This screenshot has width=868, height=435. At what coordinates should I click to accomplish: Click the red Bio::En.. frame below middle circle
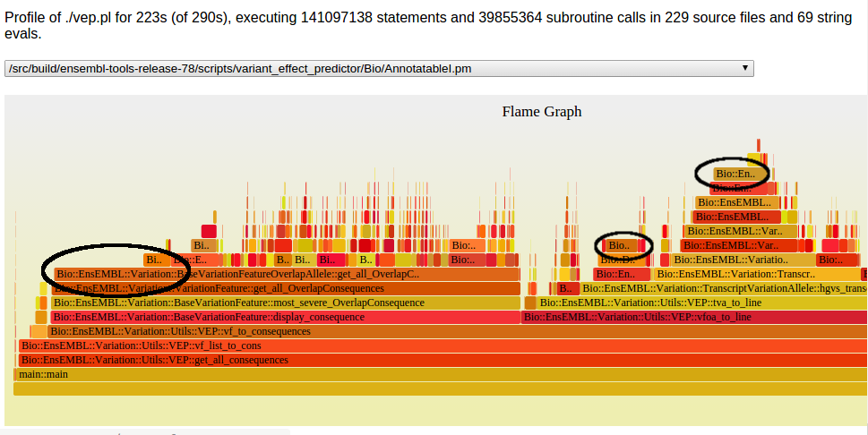[614, 274]
